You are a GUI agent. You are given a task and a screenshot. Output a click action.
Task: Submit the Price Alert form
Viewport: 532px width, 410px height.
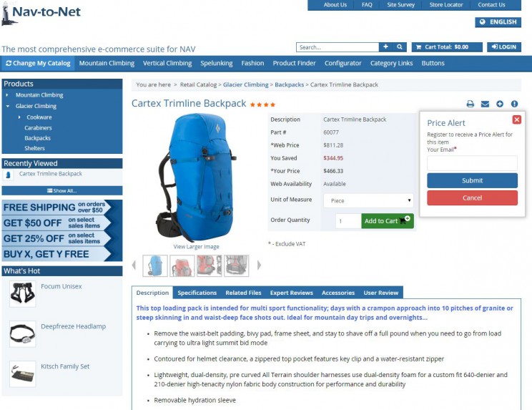click(472, 180)
